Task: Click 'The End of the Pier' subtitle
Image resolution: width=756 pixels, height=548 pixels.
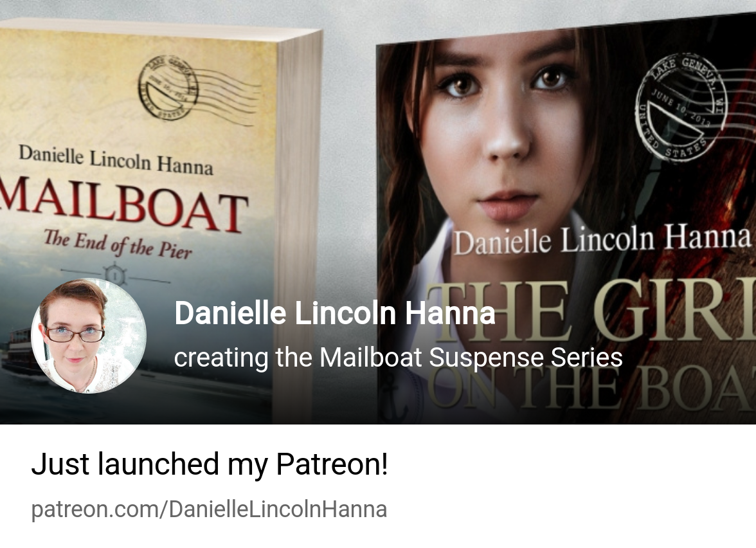Action: (x=118, y=244)
